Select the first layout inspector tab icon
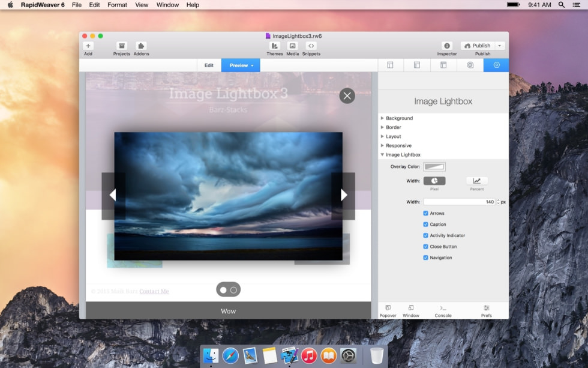This screenshot has width=588, height=368. click(390, 65)
